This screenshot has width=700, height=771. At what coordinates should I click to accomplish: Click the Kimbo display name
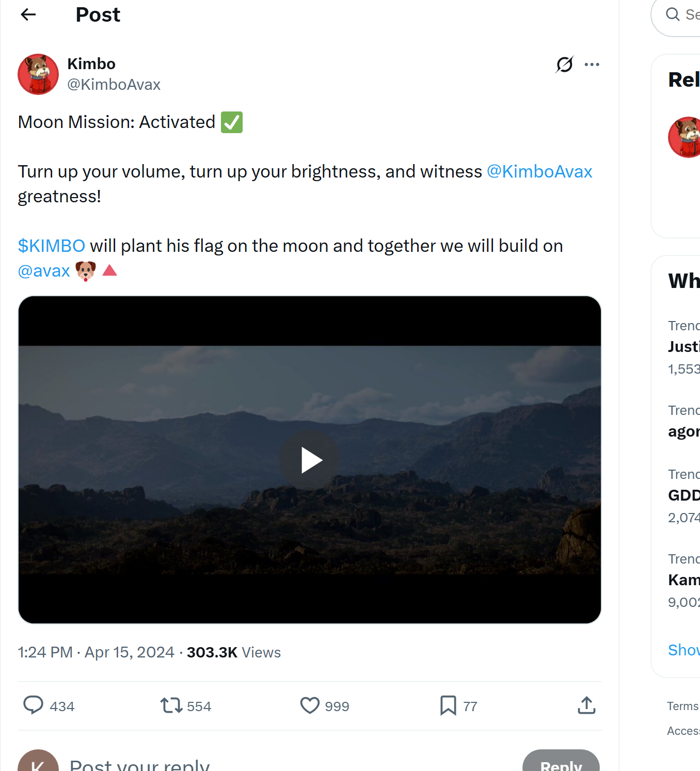point(91,64)
